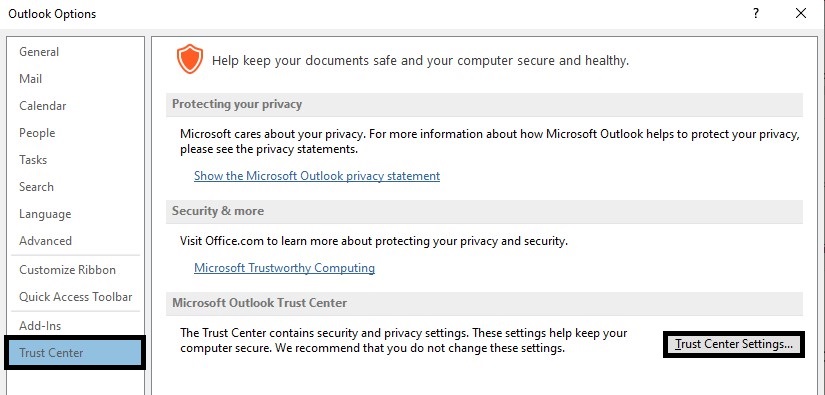
Task: Follow the Microsoft Trustworthy Computing link
Action: point(284,268)
